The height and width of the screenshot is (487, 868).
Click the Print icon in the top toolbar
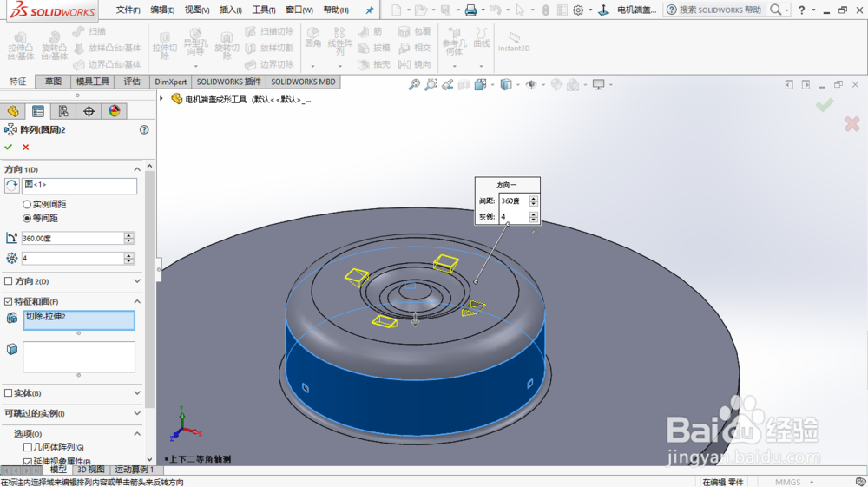coord(470,10)
